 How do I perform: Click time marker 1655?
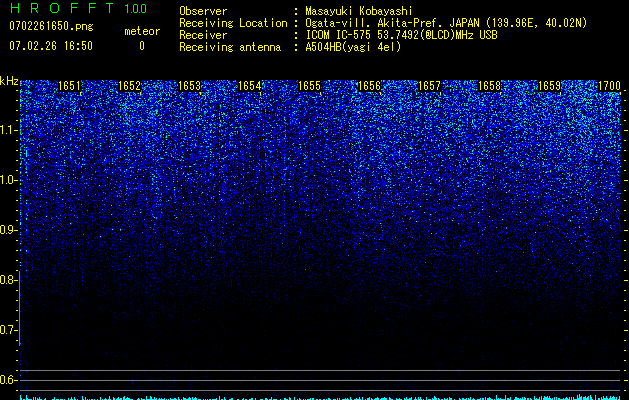(x=310, y=86)
